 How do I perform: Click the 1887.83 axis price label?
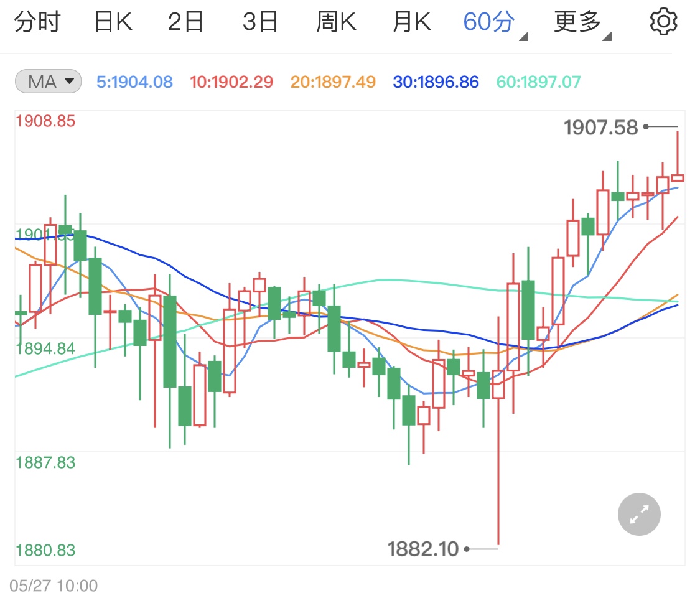[45, 462]
